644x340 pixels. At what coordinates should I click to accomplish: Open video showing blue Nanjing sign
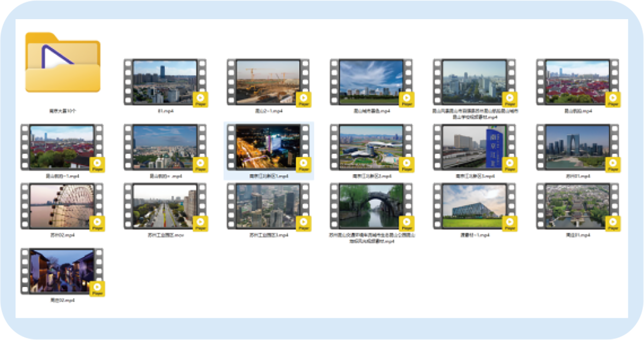pyautogui.click(x=474, y=147)
